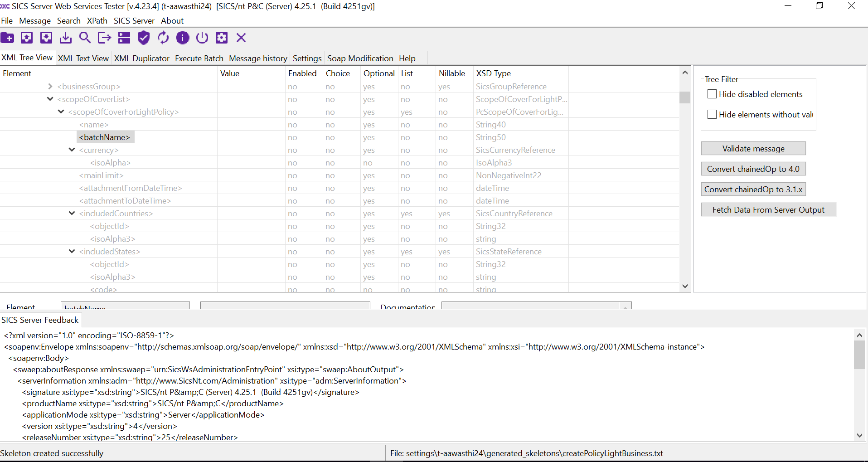Click the purple X toolbar icon
Image resolution: width=868 pixels, height=462 pixels.
click(x=241, y=38)
